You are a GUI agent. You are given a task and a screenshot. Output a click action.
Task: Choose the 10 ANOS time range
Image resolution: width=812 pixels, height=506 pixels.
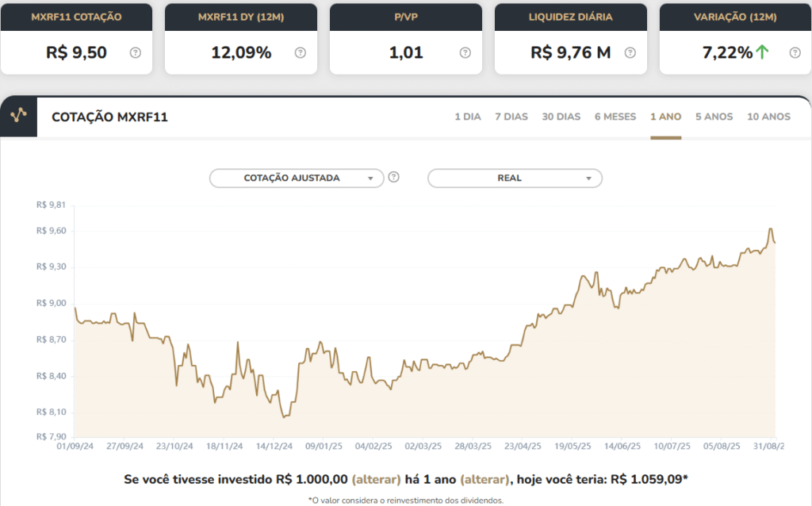click(x=768, y=117)
